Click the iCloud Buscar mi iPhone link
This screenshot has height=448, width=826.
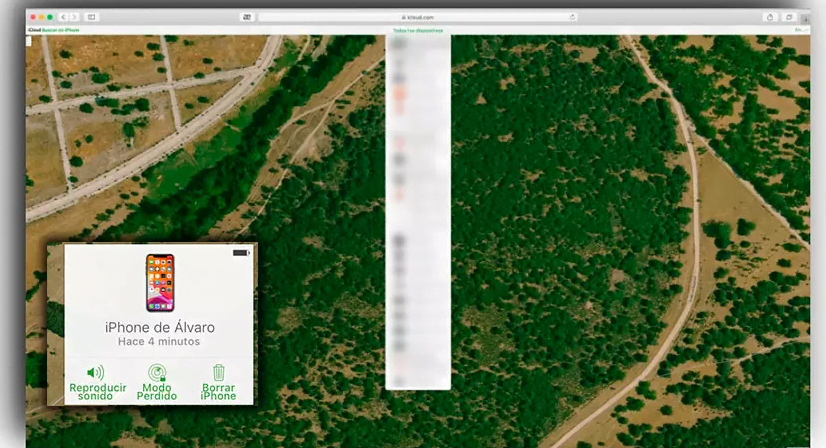coord(54,30)
